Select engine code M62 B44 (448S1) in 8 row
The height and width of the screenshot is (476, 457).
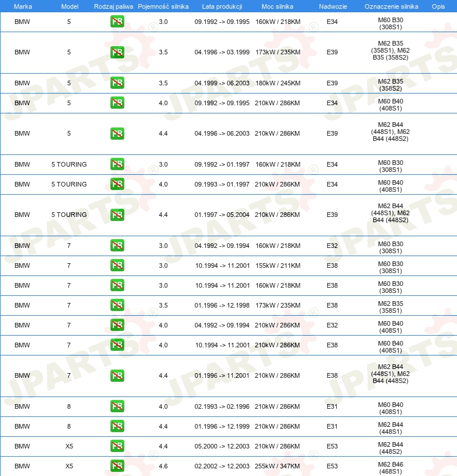pyautogui.click(x=390, y=428)
